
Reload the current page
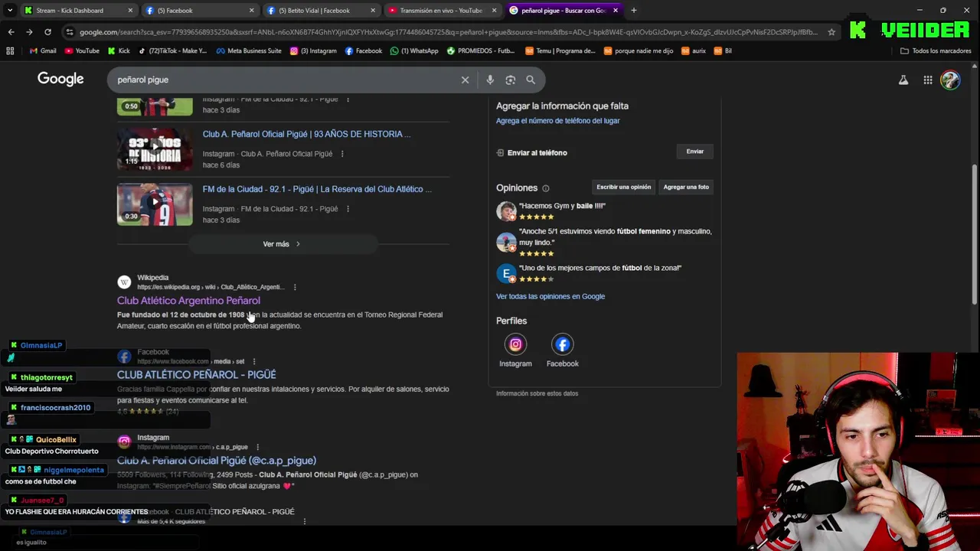[x=47, y=32]
